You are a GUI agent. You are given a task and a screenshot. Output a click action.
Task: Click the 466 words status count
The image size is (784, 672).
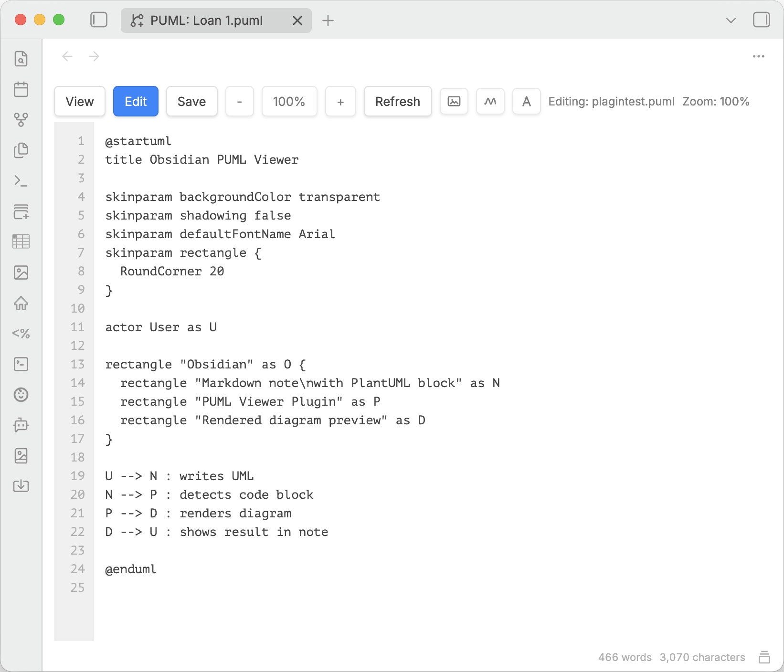point(625,657)
